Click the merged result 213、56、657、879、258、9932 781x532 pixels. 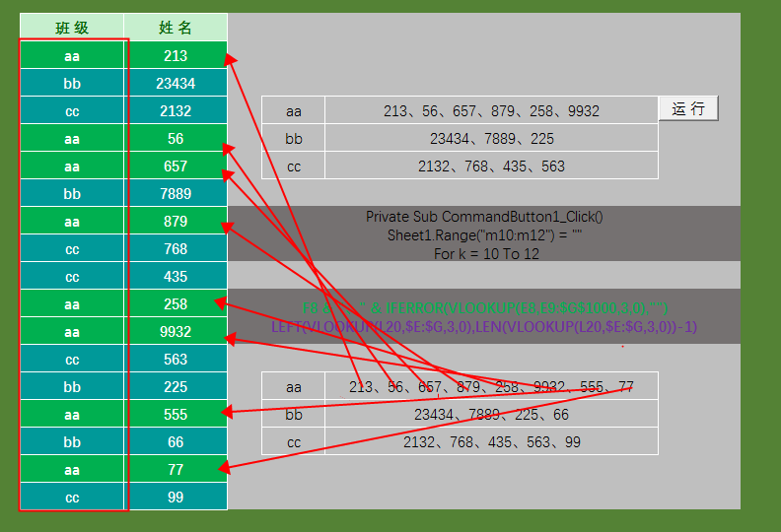pyautogui.click(x=491, y=110)
